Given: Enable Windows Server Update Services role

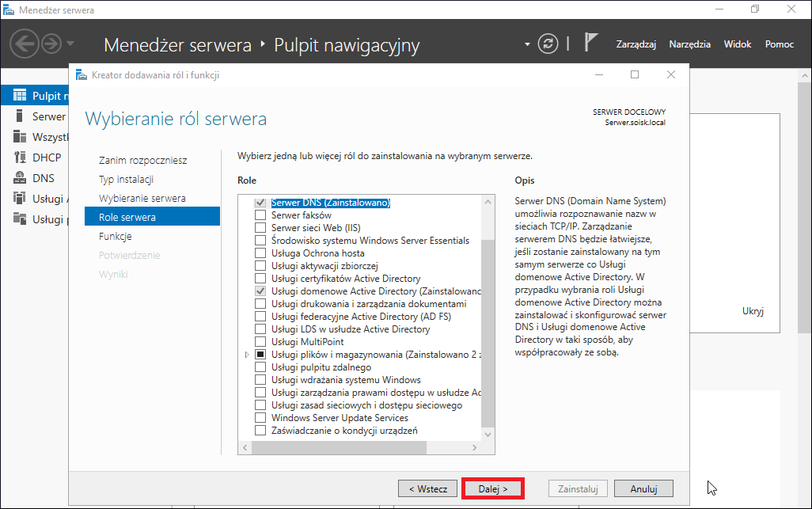Looking at the screenshot, I should point(260,417).
